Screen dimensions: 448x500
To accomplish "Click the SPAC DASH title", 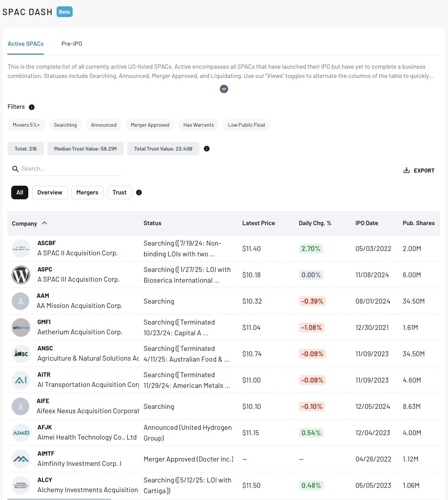I will coord(27,12).
